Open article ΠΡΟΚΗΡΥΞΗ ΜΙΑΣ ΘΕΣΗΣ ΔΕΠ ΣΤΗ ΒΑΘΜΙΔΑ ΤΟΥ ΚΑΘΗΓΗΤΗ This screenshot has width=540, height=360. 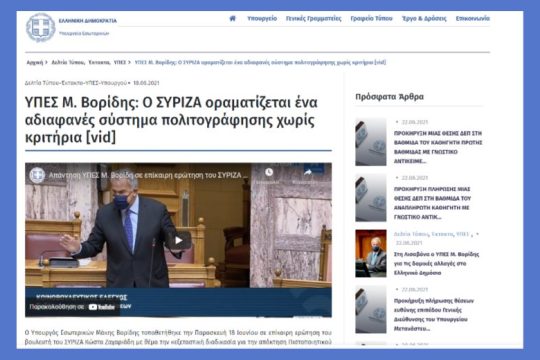point(438,147)
